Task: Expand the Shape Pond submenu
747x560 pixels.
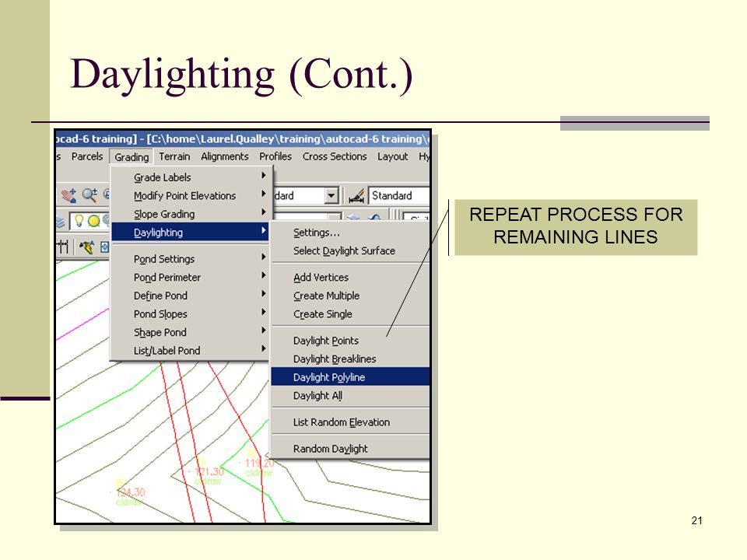Action: tap(190, 332)
